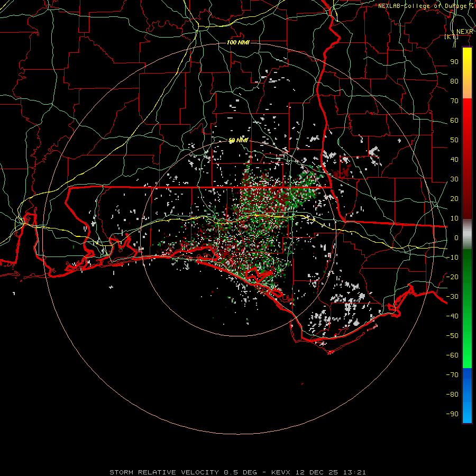Click the NEXR label near the legend

tap(464, 31)
